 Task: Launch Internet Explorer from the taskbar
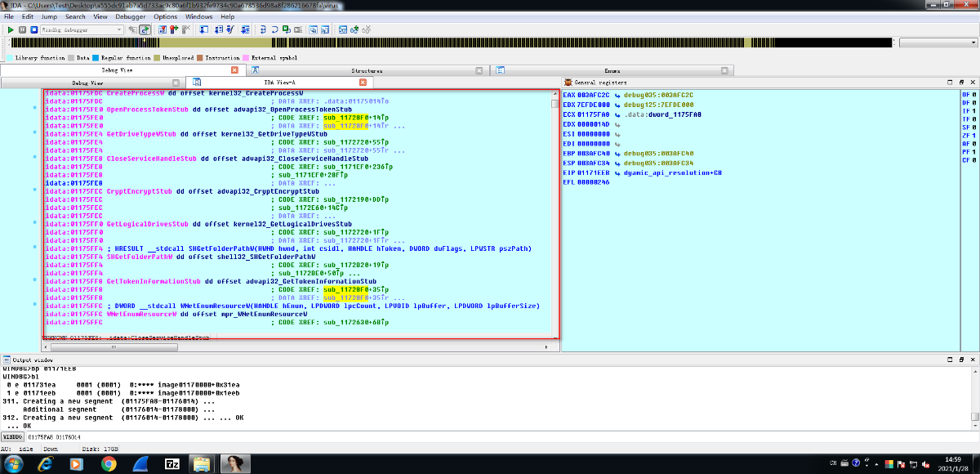[x=44, y=463]
